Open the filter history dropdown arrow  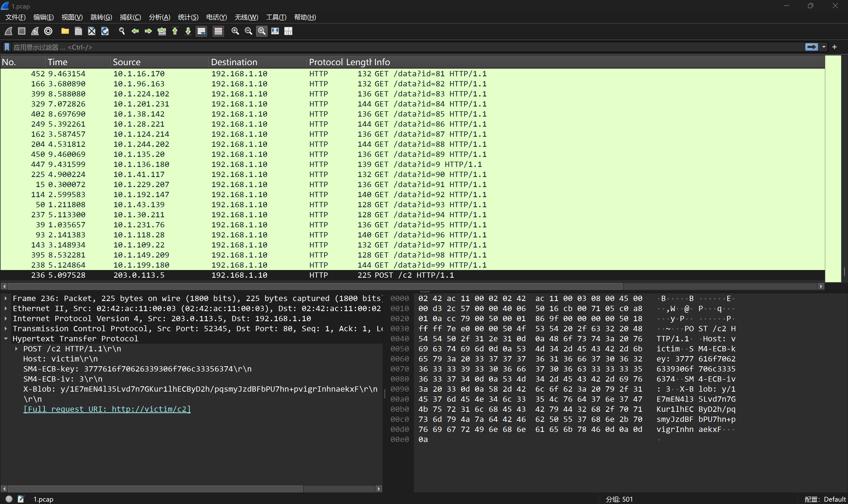tap(824, 47)
